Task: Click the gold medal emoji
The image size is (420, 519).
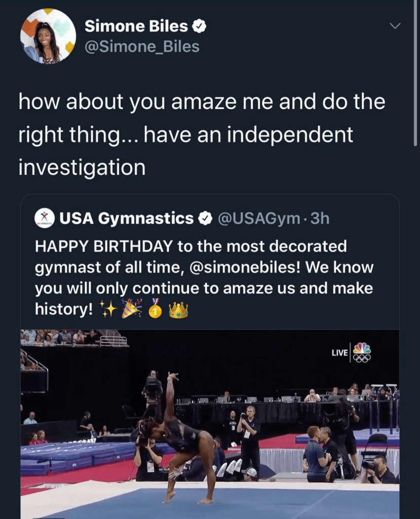Action: click(x=156, y=309)
